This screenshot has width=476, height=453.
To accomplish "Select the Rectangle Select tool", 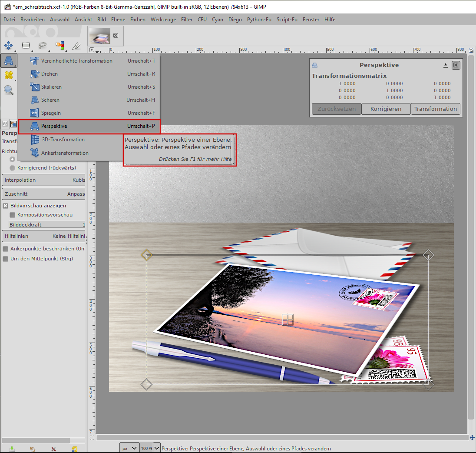I will click(26, 46).
